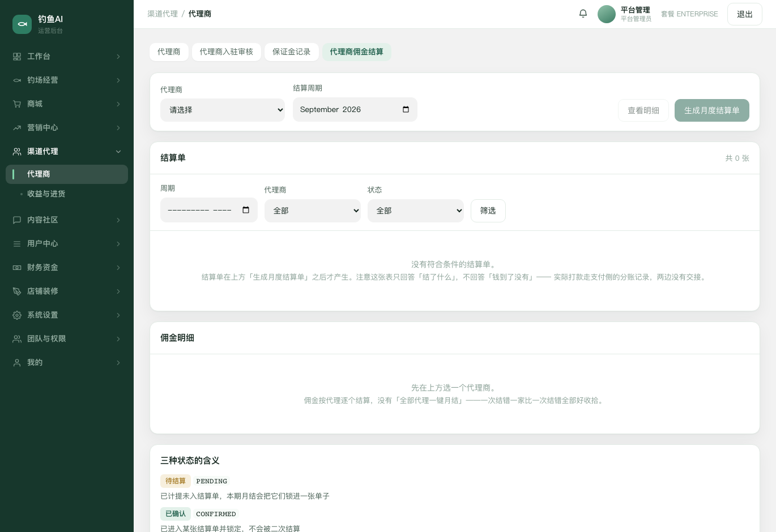Open notifications via the bell icon
This screenshot has height=532, width=776.
[x=583, y=14]
